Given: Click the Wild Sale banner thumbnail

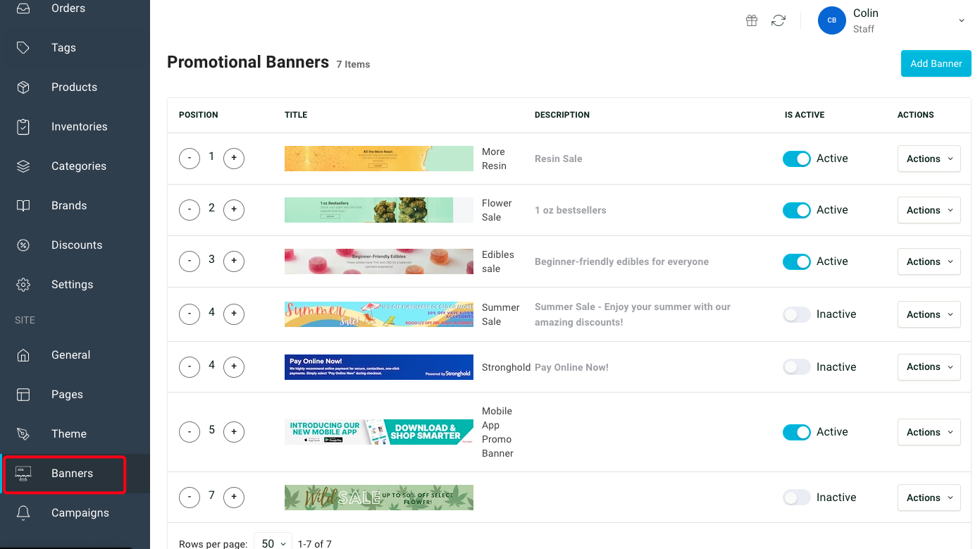Looking at the screenshot, I should click(x=378, y=498).
